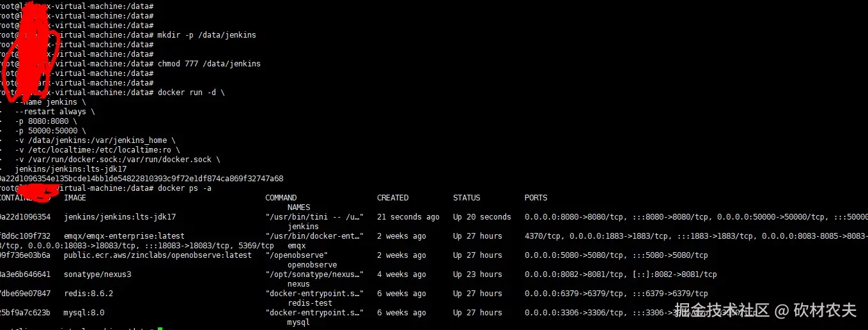Click the '21 seconds ago' created value
The height and width of the screenshot is (330, 868).
coord(408,217)
